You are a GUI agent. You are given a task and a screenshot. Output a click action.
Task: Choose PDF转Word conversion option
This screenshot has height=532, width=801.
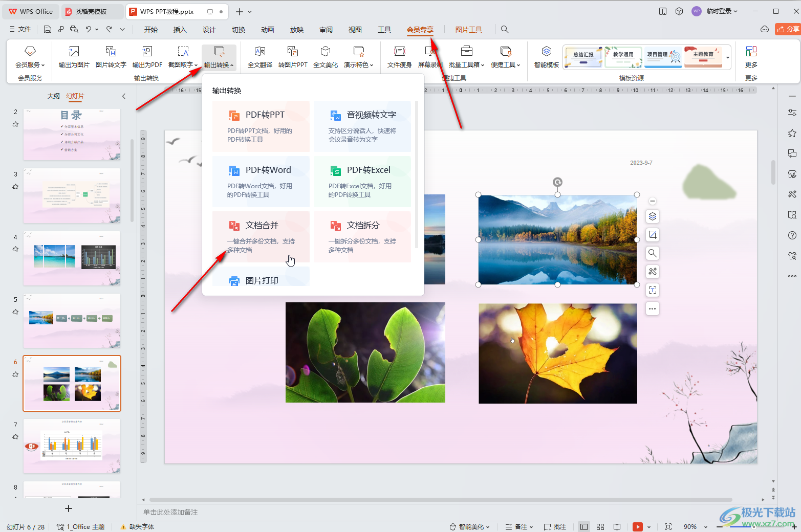[x=261, y=182]
